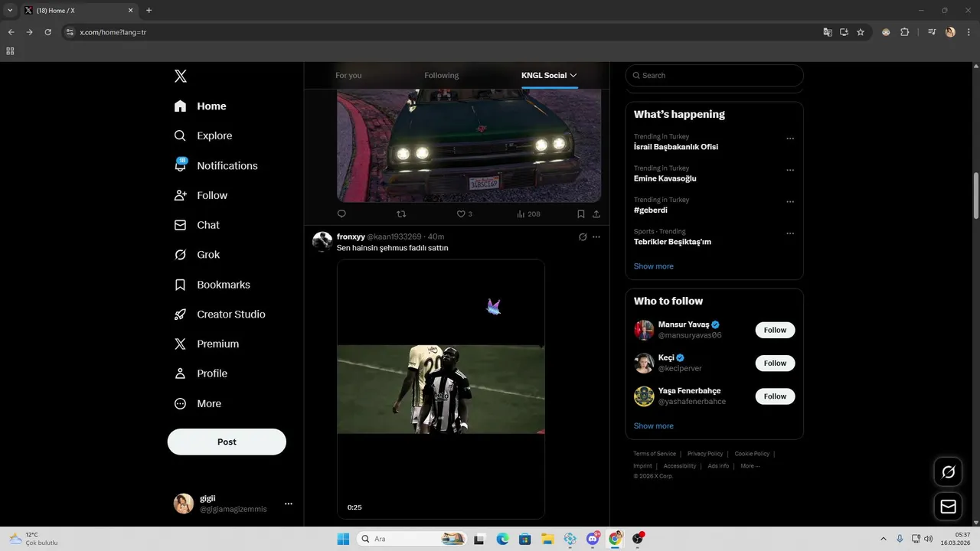Switch to the For you tab
The height and width of the screenshot is (551, 980).
tap(348, 75)
